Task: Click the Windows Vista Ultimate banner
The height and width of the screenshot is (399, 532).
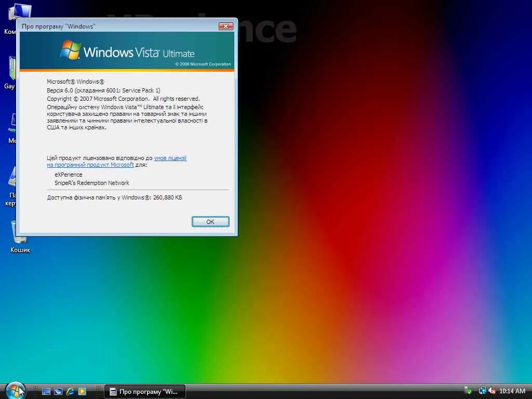Action: click(x=127, y=51)
